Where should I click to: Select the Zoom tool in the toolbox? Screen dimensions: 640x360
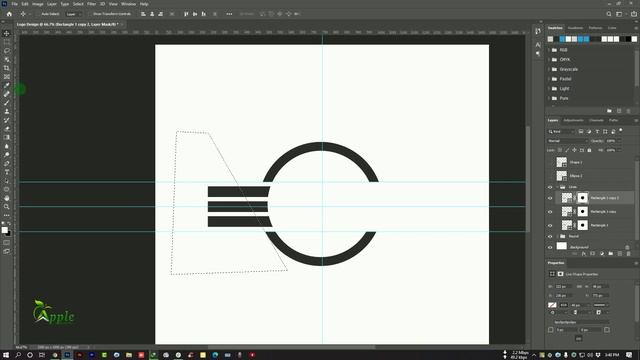click(7, 207)
